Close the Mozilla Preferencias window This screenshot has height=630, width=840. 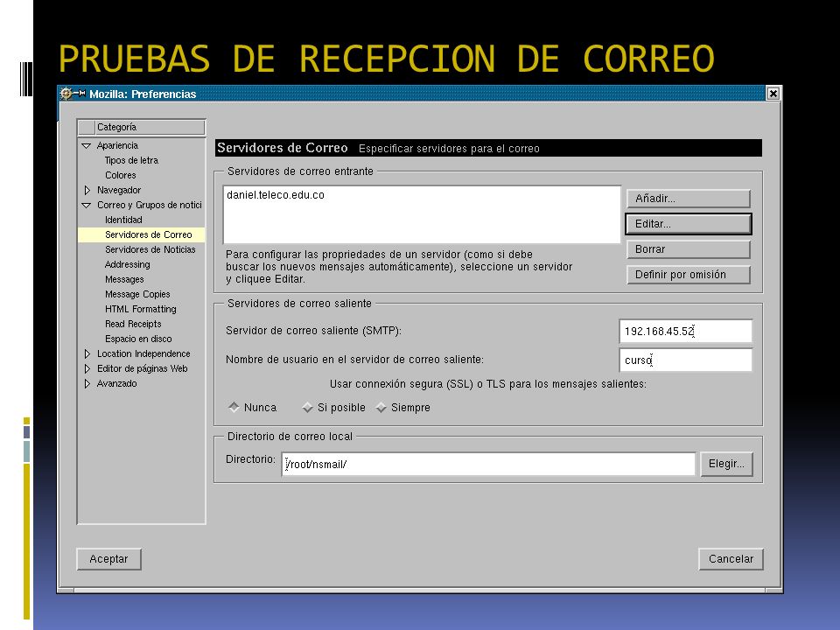(773, 94)
